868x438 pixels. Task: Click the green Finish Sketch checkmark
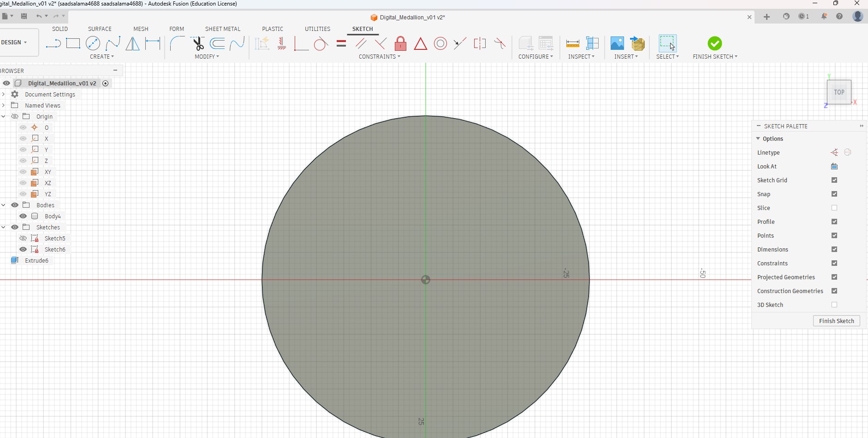click(714, 43)
